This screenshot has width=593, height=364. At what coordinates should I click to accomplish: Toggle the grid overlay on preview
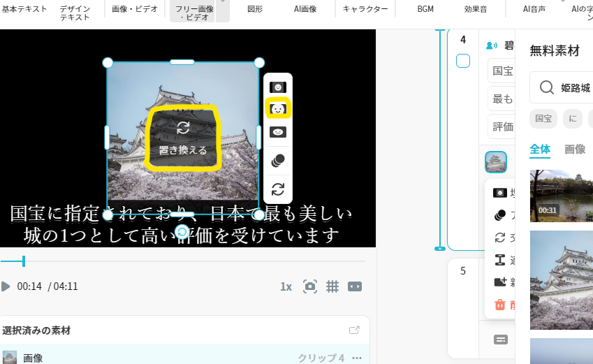(x=332, y=286)
